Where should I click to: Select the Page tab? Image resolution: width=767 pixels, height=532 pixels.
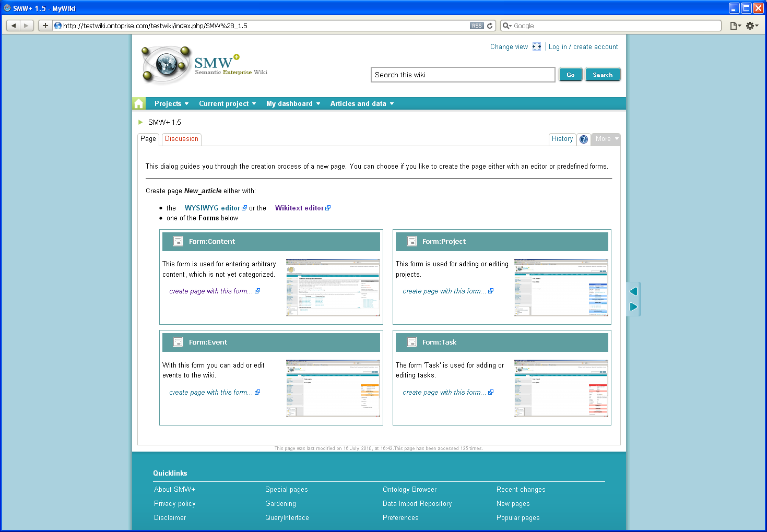(x=148, y=139)
